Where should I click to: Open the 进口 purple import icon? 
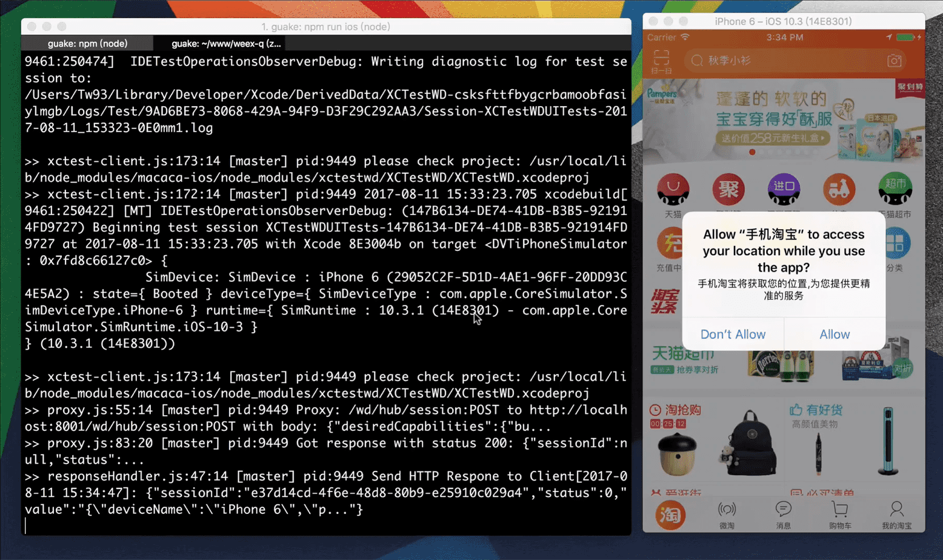pyautogui.click(x=784, y=190)
